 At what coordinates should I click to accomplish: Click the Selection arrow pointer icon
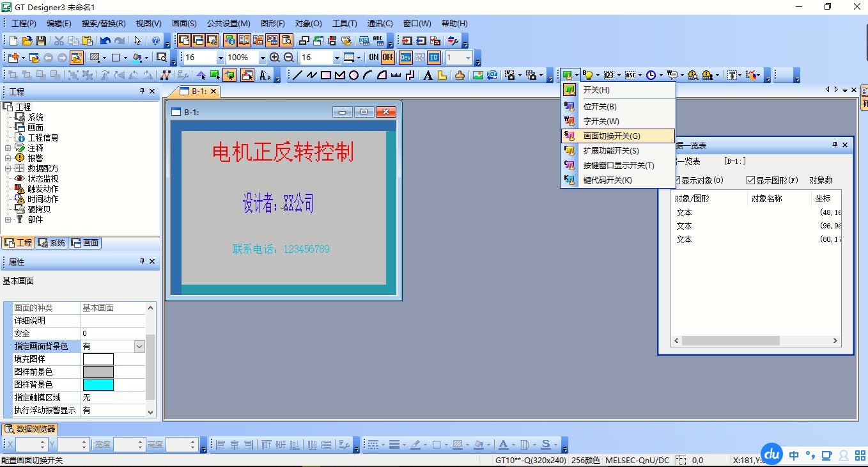click(137, 40)
